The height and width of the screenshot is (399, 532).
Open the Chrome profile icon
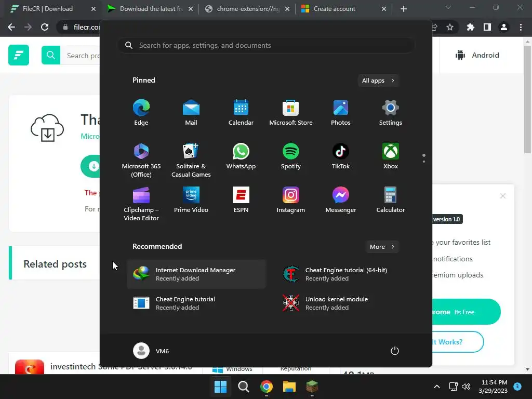click(x=504, y=27)
